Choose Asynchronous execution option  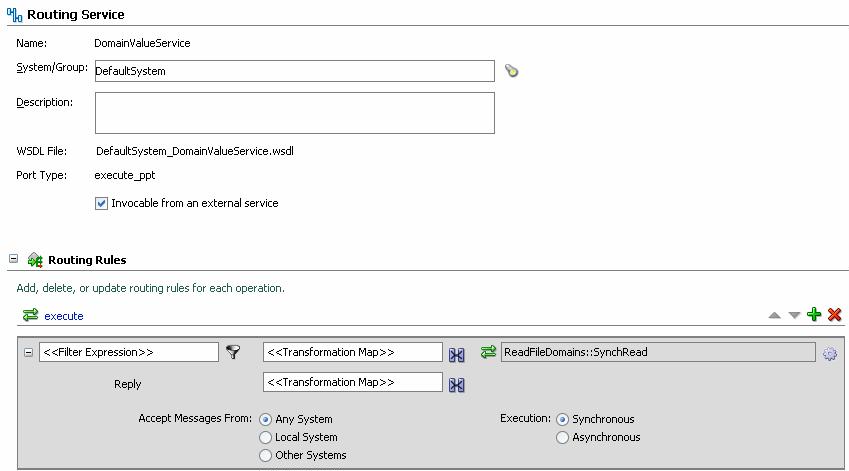[x=562, y=437]
